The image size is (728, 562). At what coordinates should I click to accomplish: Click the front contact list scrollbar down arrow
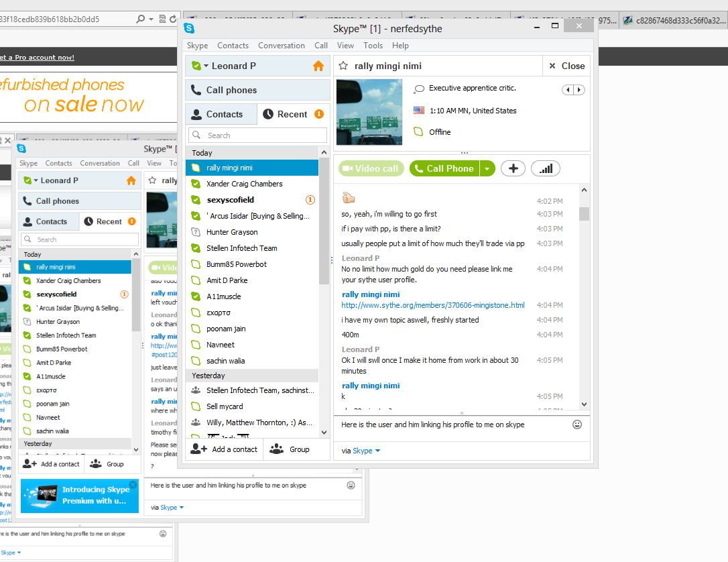pyautogui.click(x=324, y=433)
